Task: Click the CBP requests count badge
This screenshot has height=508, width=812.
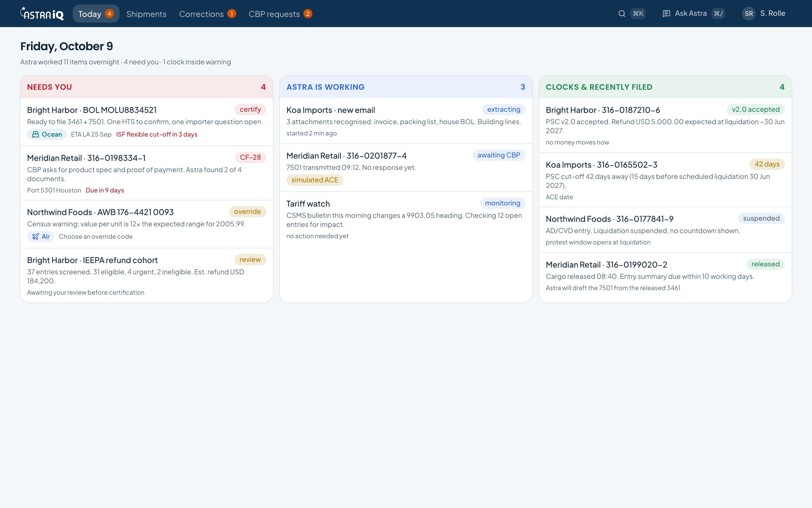Action: tap(308, 14)
